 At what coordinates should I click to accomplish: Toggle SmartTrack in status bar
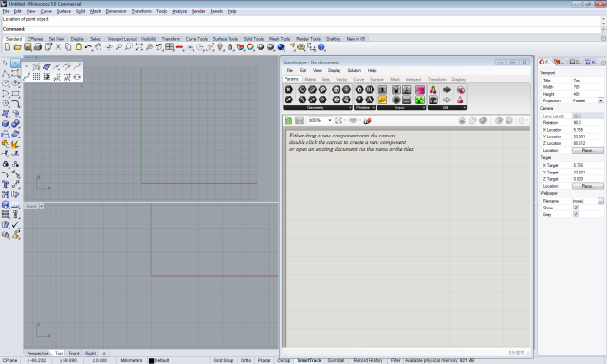pyautogui.click(x=309, y=360)
